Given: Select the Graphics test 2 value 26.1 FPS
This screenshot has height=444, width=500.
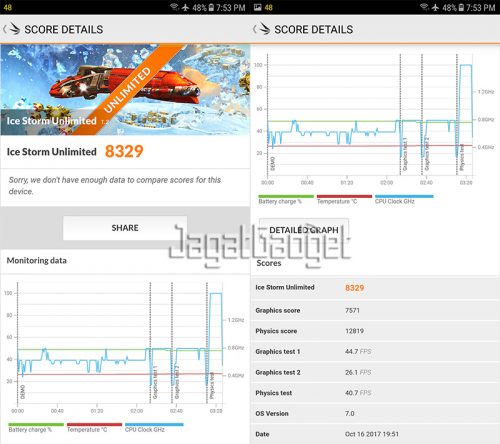Looking at the screenshot, I should 358,372.
